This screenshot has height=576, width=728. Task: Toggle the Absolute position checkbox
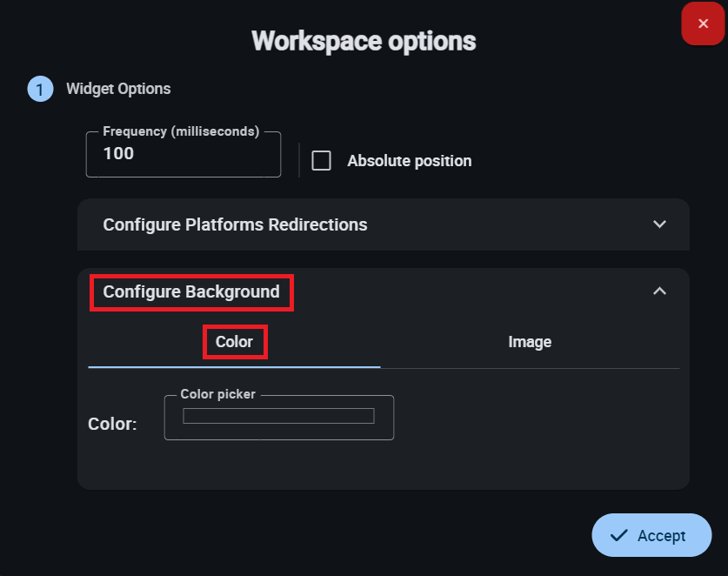coord(322,161)
